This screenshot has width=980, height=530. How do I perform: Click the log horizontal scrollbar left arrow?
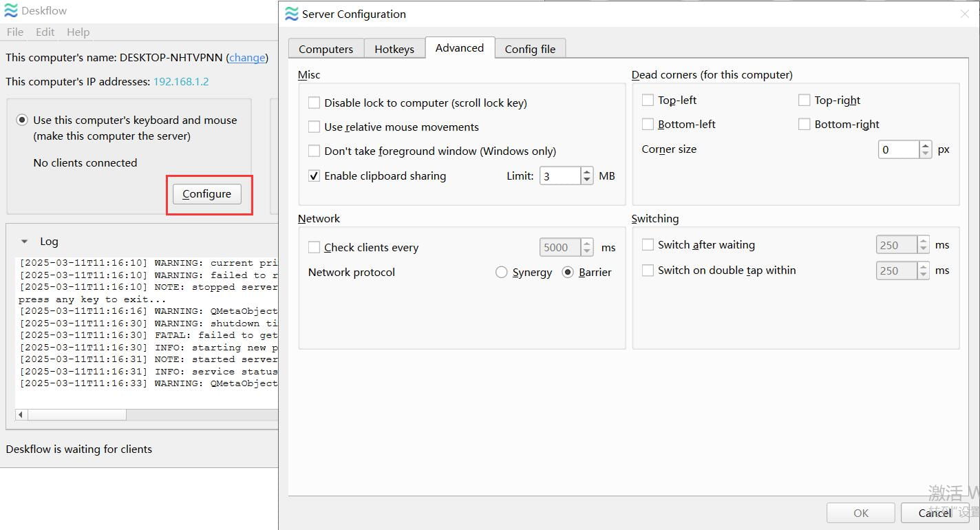pos(21,414)
